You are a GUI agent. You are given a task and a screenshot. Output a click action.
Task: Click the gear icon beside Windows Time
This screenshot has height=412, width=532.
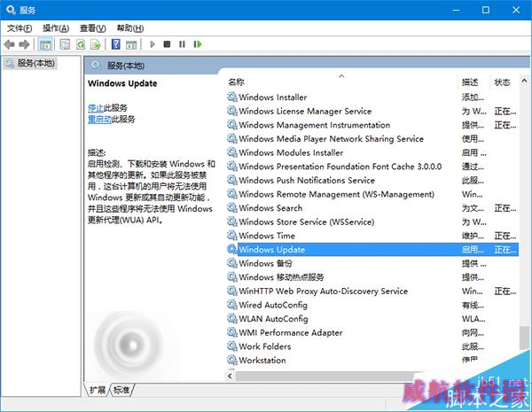(232, 236)
